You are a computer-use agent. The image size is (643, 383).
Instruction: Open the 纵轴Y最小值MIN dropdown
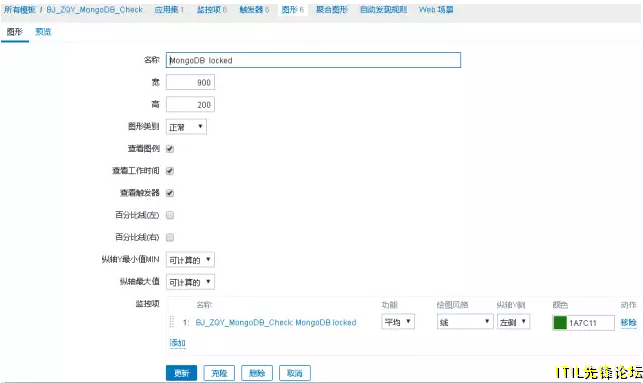pyautogui.click(x=190, y=260)
